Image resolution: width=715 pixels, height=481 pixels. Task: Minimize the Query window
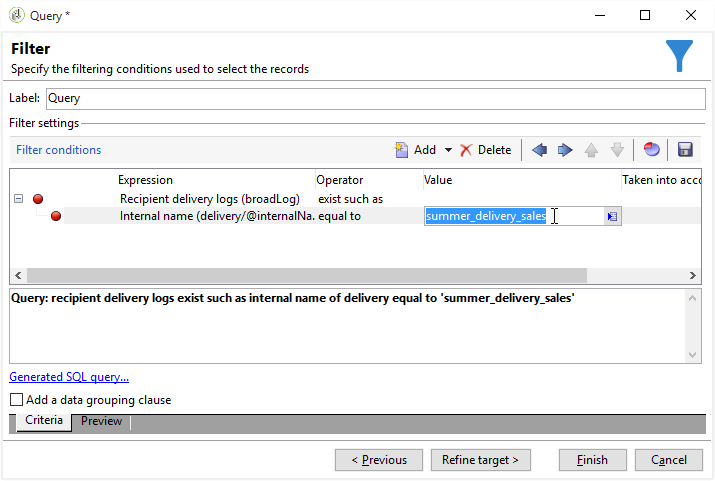(x=600, y=15)
